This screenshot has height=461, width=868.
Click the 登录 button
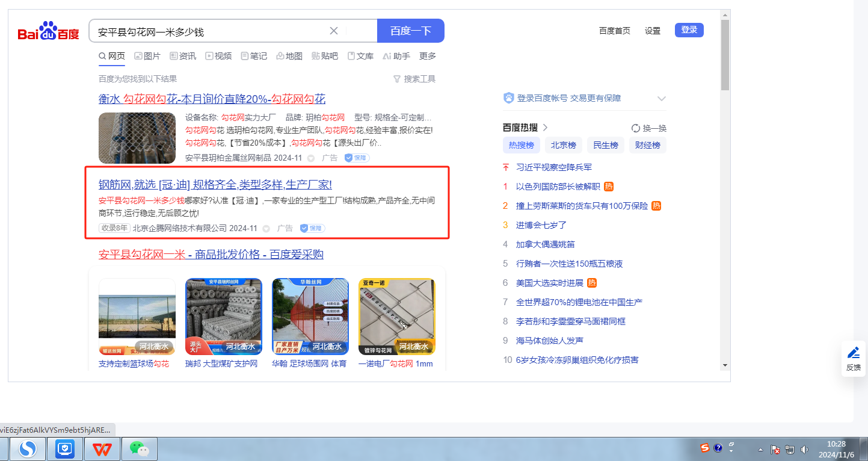click(x=689, y=30)
